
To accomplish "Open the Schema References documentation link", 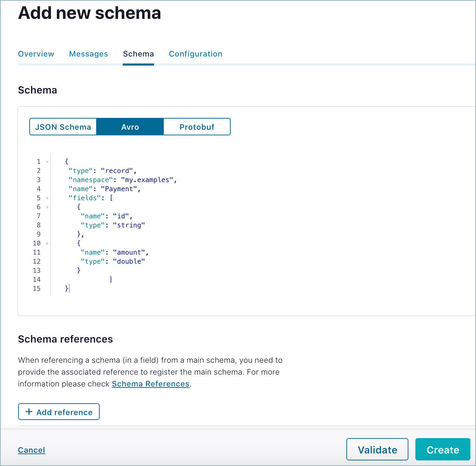I will 151,384.
